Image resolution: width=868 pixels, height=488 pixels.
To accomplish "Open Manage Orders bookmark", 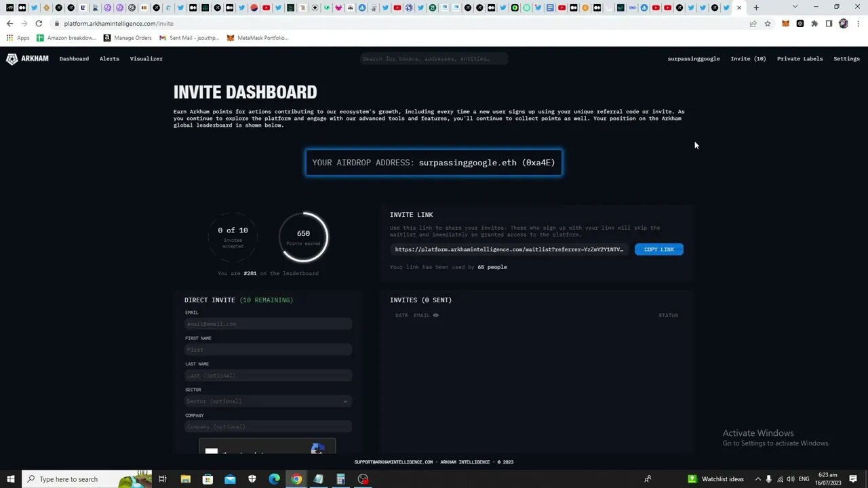I will 127,38.
